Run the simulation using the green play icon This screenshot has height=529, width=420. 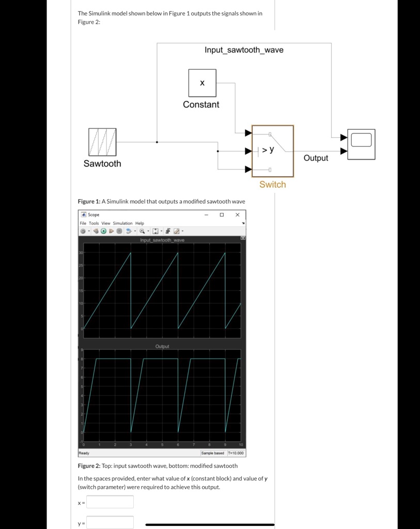tap(103, 231)
